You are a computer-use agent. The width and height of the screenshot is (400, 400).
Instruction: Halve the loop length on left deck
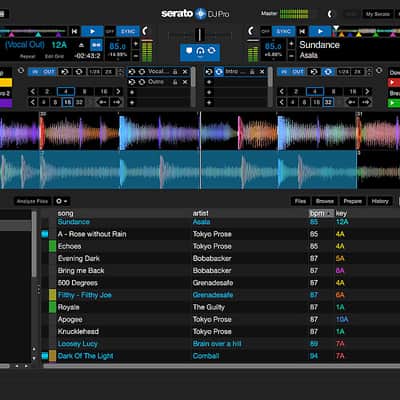[x=94, y=72]
